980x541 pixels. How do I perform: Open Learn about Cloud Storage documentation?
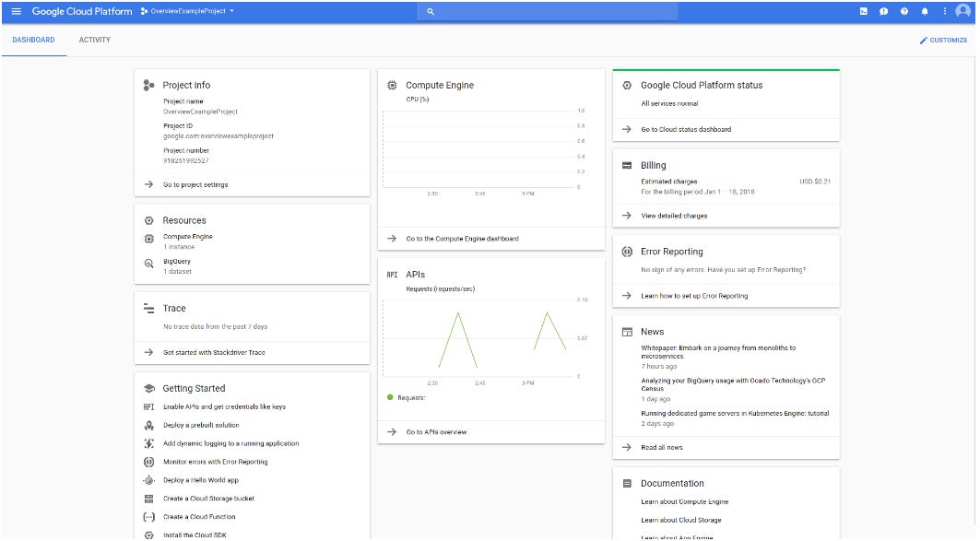coord(680,521)
